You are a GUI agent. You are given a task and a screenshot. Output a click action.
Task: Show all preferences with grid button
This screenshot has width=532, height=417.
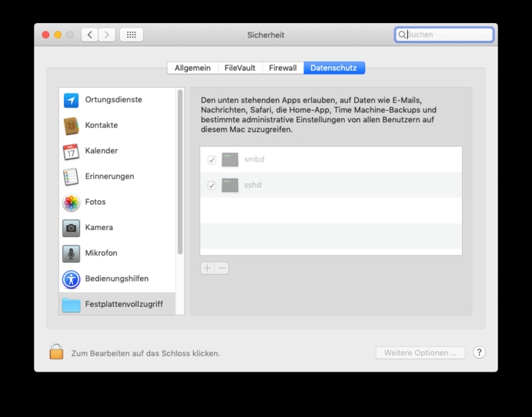pyautogui.click(x=131, y=35)
